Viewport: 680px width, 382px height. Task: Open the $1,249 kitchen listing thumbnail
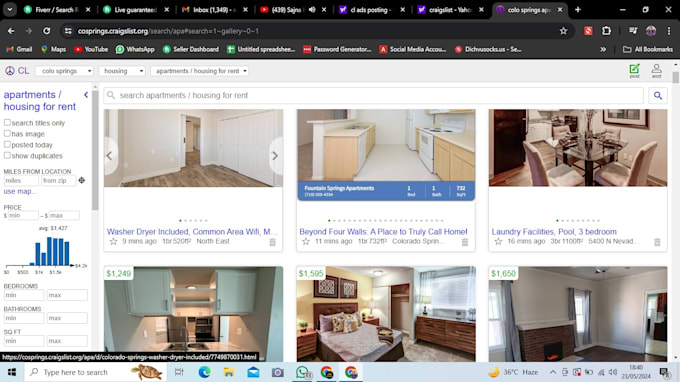(193, 314)
